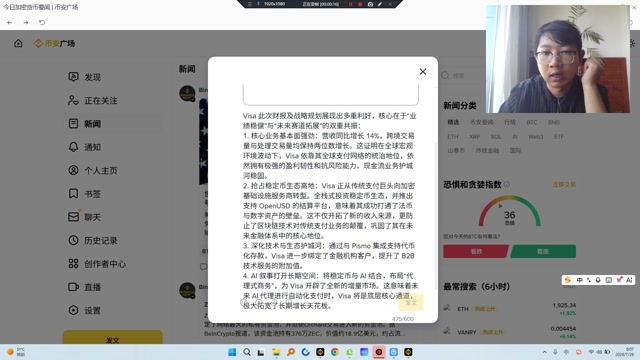Take a screenshot with the recorder camera icon
Screen dimensions: 640x360
pos(370,4)
